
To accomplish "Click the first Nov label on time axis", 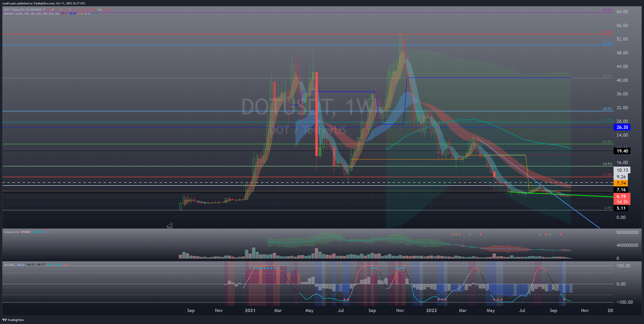I will (219, 310).
